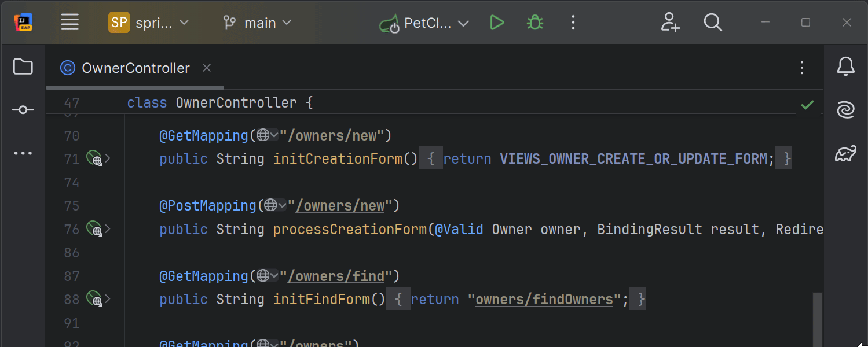The height and width of the screenshot is (347, 868).
Task: Open the Gradle tool window
Action: [x=845, y=153]
